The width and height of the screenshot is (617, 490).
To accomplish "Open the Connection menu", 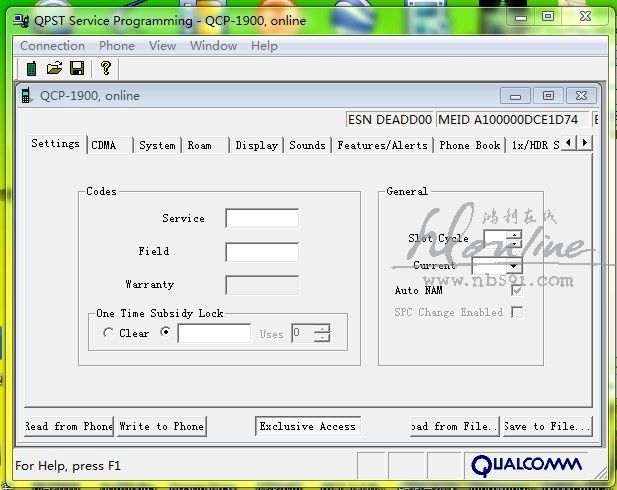I will pyautogui.click(x=52, y=46).
